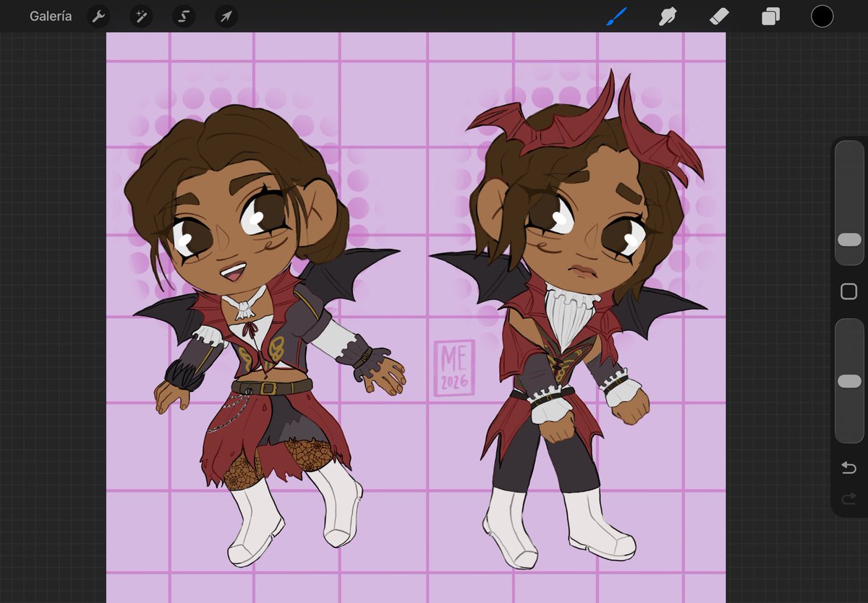Activate the Transform arrow tool
This screenshot has height=603, width=868.
(x=226, y=16)
